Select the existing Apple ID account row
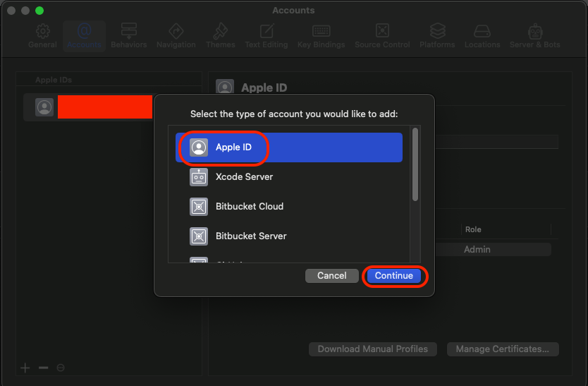This screenshot has height=386, width=588. pos(89,107)
